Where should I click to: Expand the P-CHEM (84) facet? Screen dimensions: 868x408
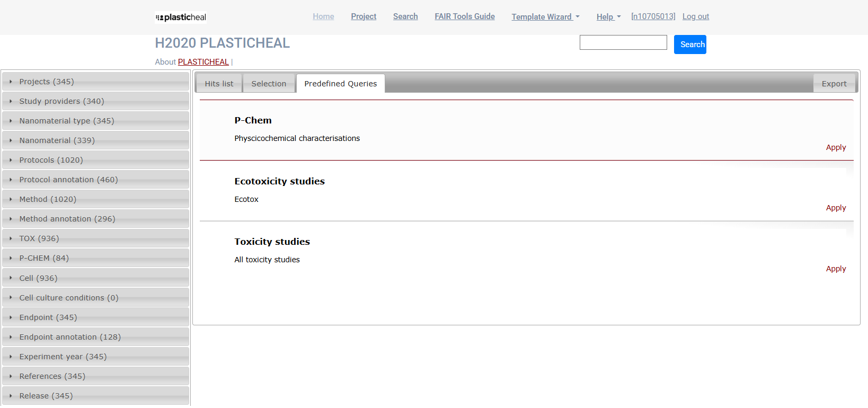[x=95, y=258]
